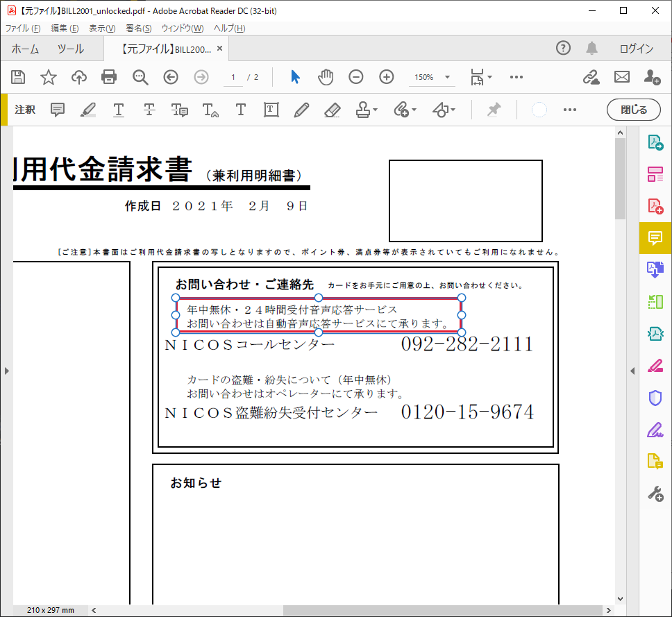672x617 pixels.
Task: Open help with the question mark icon
Action: coord(563,48)
